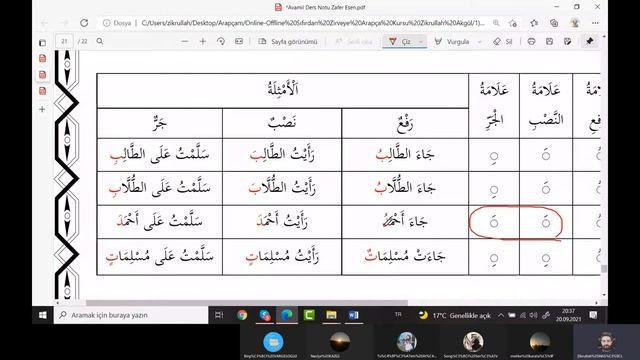Click the علامة النصب header cell

pos(546,106)
